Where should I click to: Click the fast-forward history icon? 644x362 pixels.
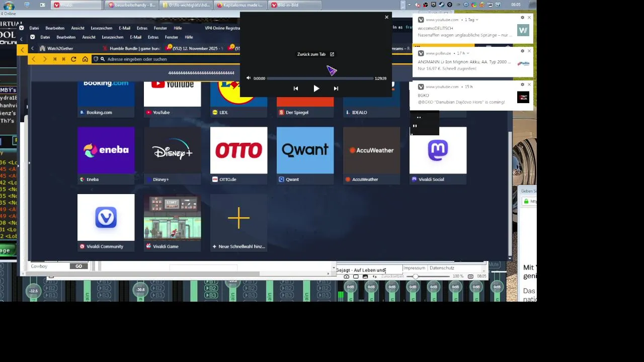point(63,59)
